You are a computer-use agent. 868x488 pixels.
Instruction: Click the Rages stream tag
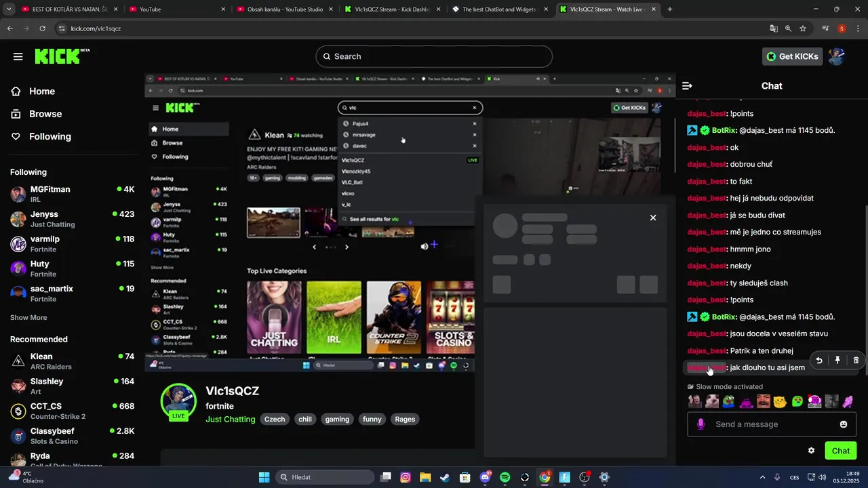click(x=405, y=419)
